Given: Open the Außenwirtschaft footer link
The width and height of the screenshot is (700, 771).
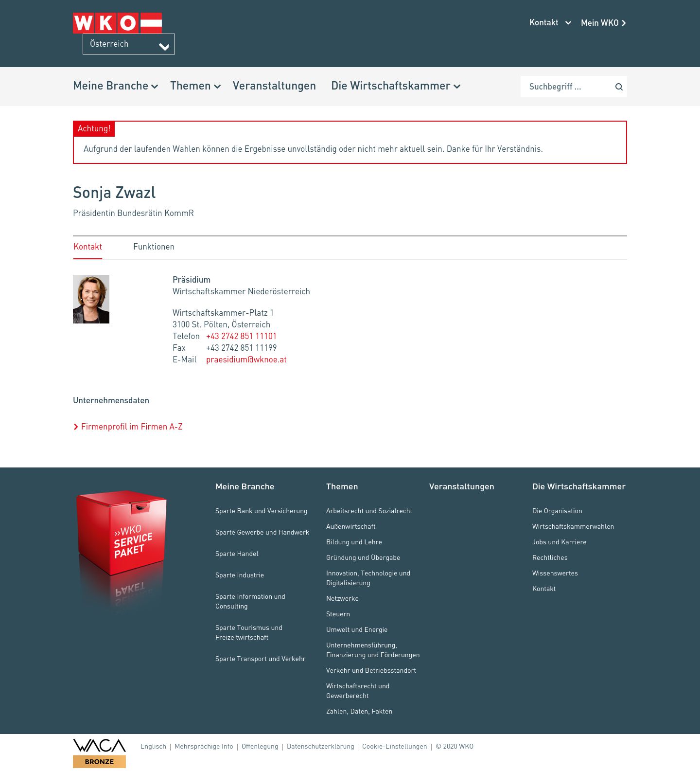Looking at the screenshot, I should tap(350, 526).
